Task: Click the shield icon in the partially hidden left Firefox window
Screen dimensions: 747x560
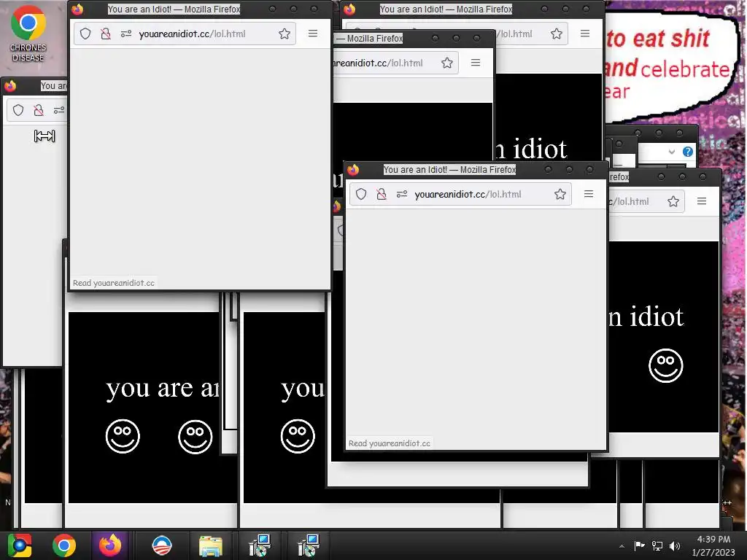Action: (18, 111)
